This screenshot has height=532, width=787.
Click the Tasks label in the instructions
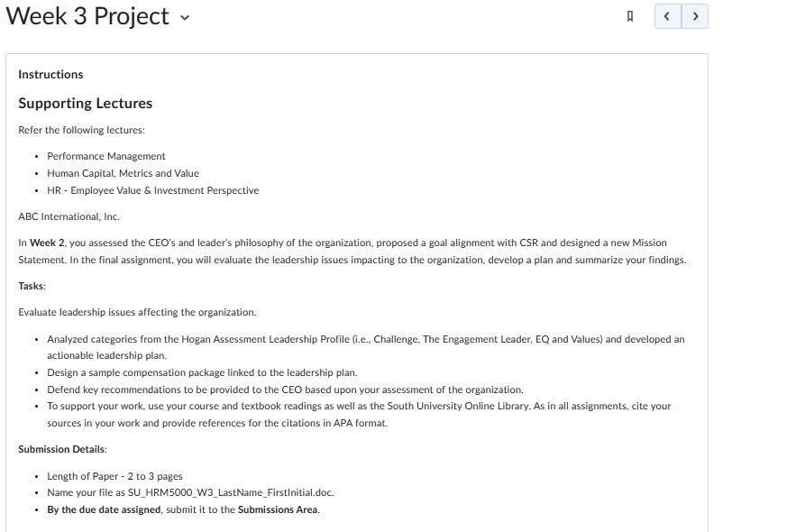30,285
